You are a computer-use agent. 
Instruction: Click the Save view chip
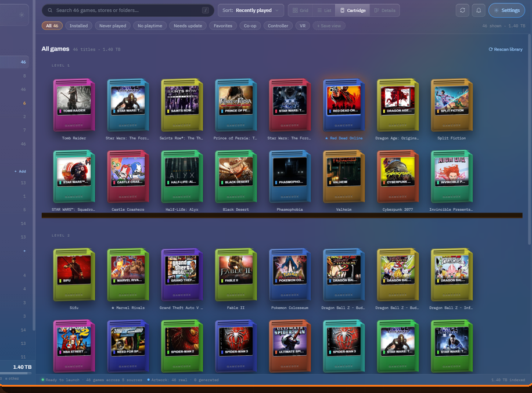click(329, 26)
